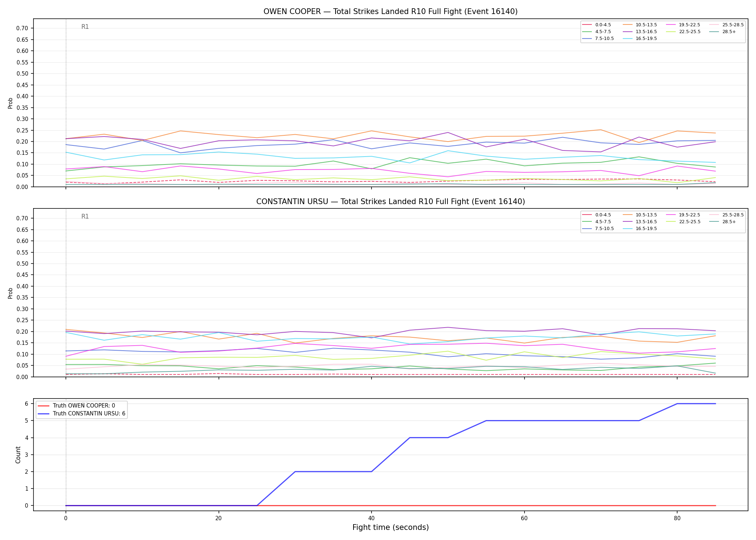756x540 pixels.
Task: Pick the 19.5-22.5 legend entry in Constantin Ursu chart
Action: (683, 215)
